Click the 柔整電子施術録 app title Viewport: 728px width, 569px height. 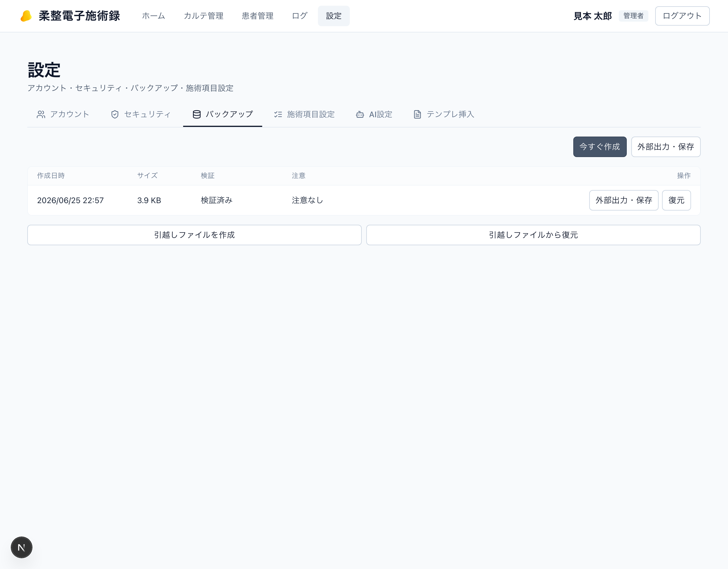[79, 16]
